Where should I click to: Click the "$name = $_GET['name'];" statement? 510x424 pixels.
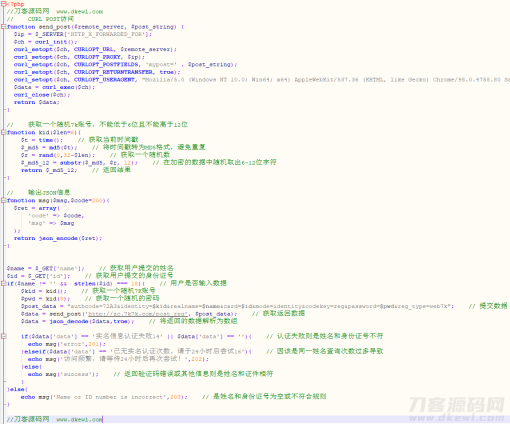45,268
